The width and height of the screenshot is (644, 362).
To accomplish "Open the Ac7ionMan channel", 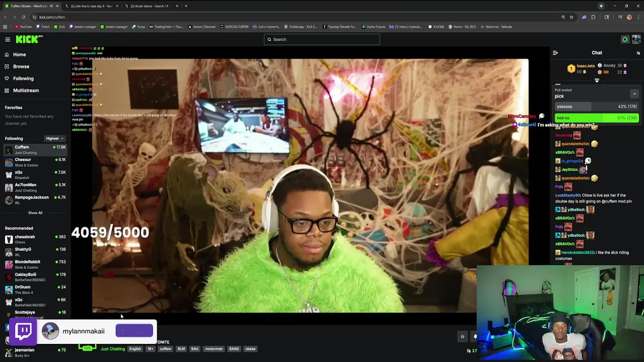I will point(35,187).
